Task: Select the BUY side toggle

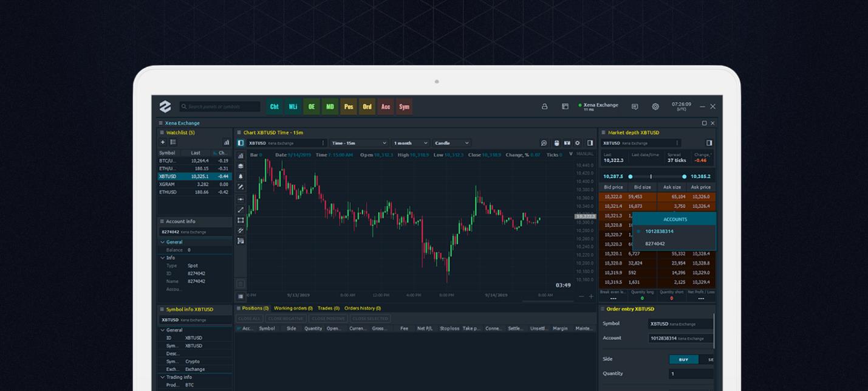Action: coord(683,359)
